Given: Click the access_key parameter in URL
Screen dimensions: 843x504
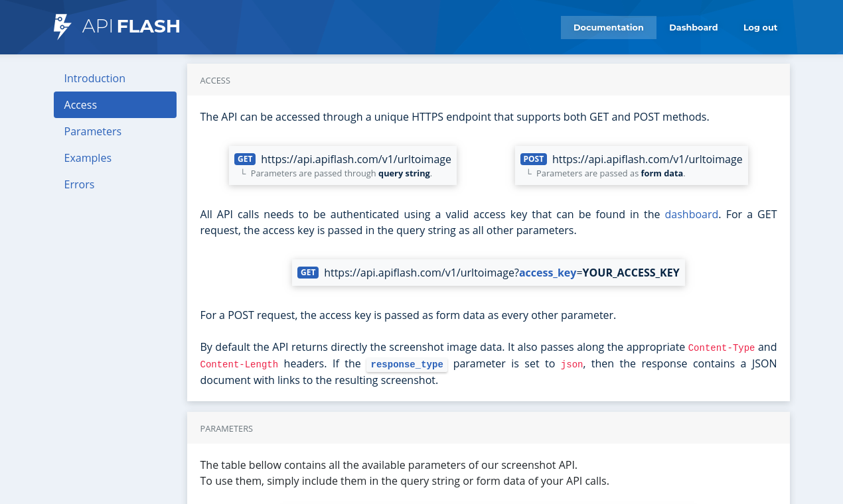Looking at the screenshot, I should pos(548,273).
